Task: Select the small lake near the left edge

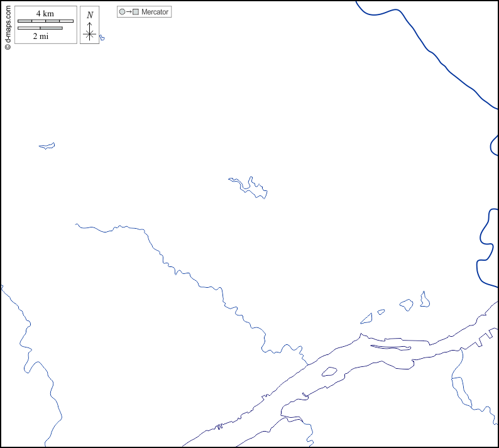Action: tap(47, 146)
